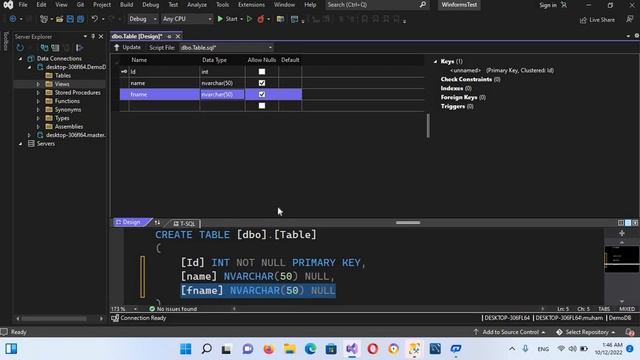
Task: Expand the Views folder node
Action: 38,84
